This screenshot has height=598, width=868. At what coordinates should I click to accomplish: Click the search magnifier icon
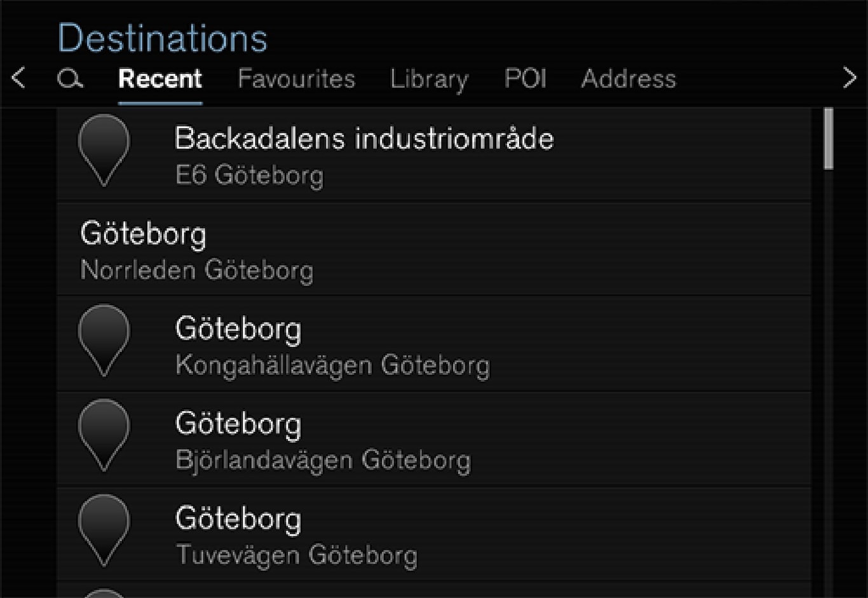click(x=70, y=79)
